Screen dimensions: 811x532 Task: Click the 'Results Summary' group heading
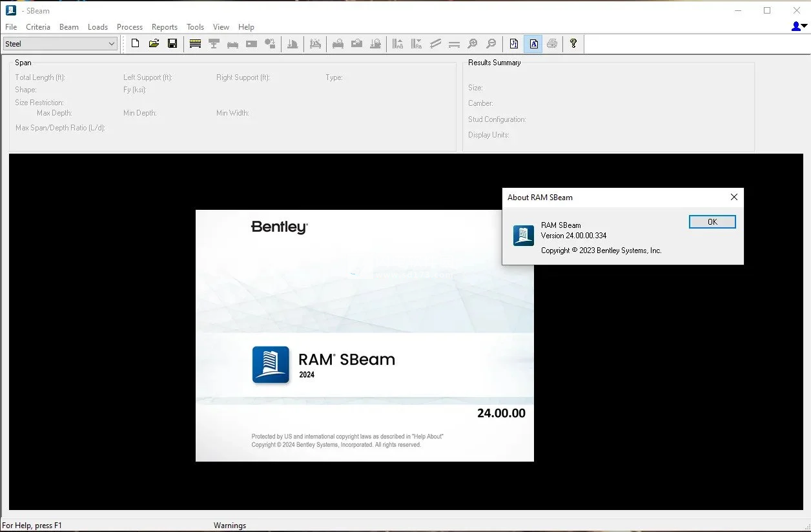(495, 63)
